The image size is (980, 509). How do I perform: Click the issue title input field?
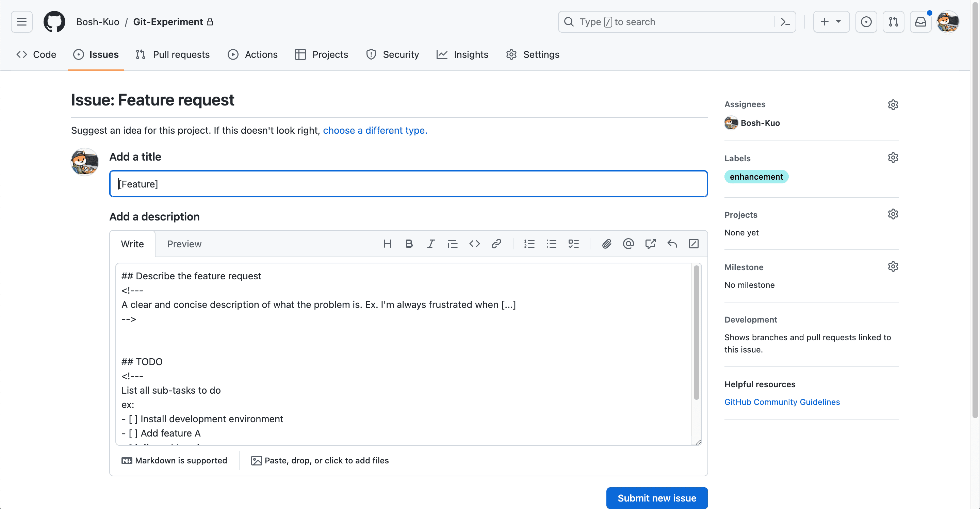point(408,184)
